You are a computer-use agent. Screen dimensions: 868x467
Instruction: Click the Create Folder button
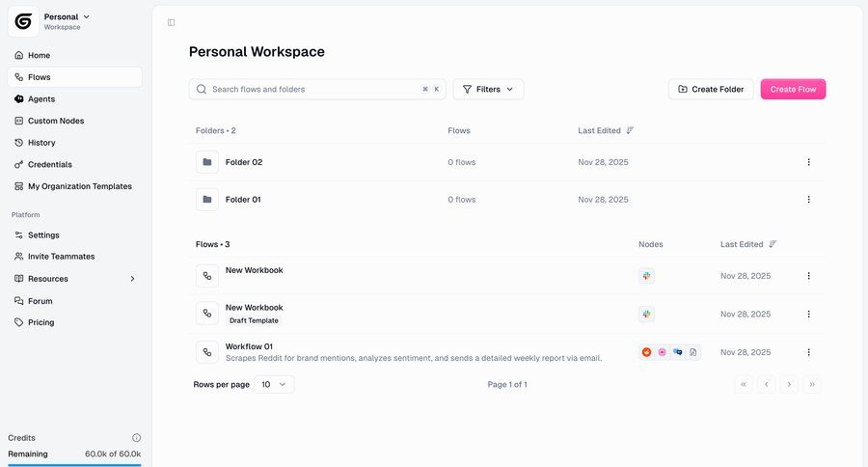pyautogui.click(x=711, y=89)
